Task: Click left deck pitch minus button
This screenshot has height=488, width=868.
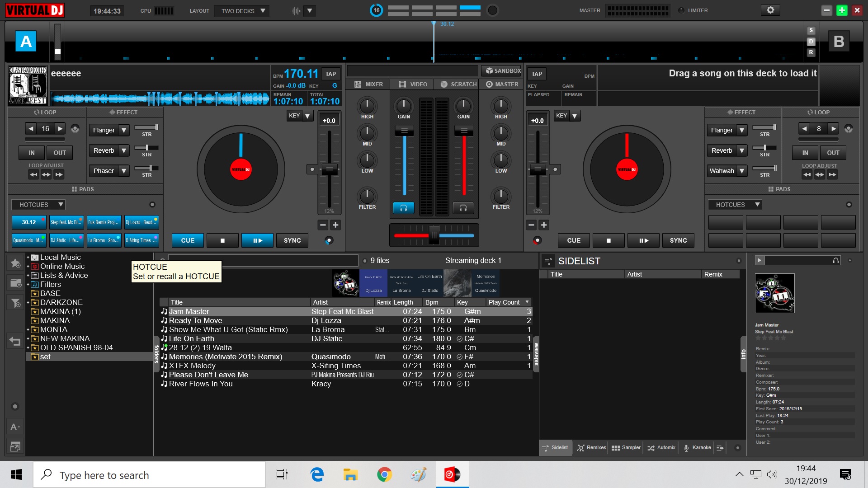Action: [x=323, y=225]
